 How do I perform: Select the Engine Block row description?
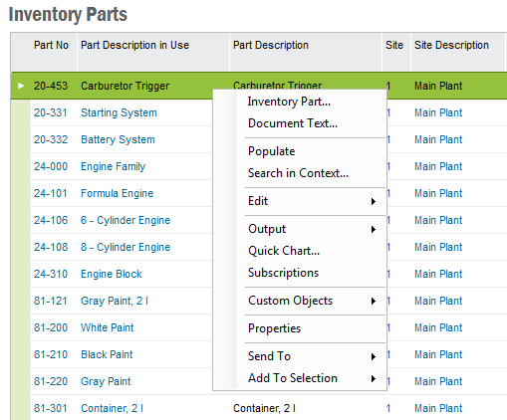[112, 274]
